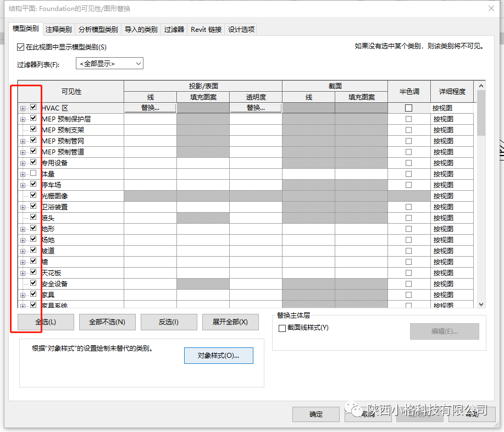This screenshot has width=504, height=432.
Task: Open the 详细程度 dropdown for HVAC 区
Action: [452, 107]
